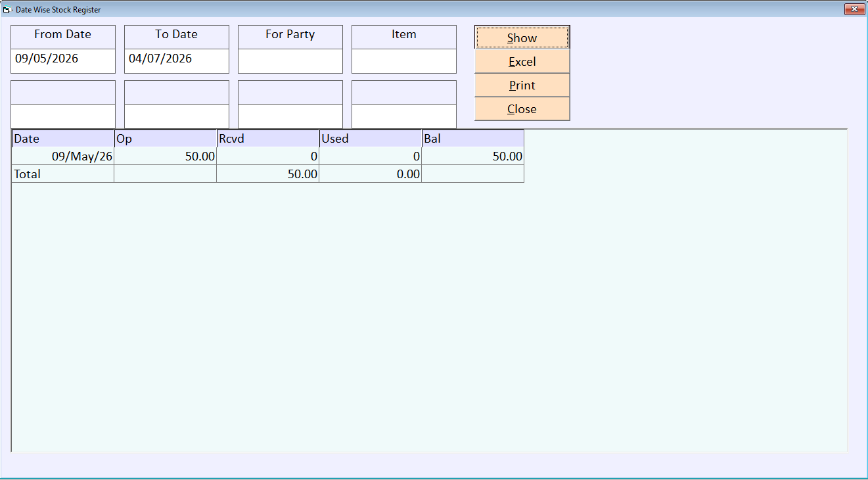Image resolution: width=868 pixels, height=480 pixels.
Task: Click the unlabeled input below Item
Action: (404, 116)
